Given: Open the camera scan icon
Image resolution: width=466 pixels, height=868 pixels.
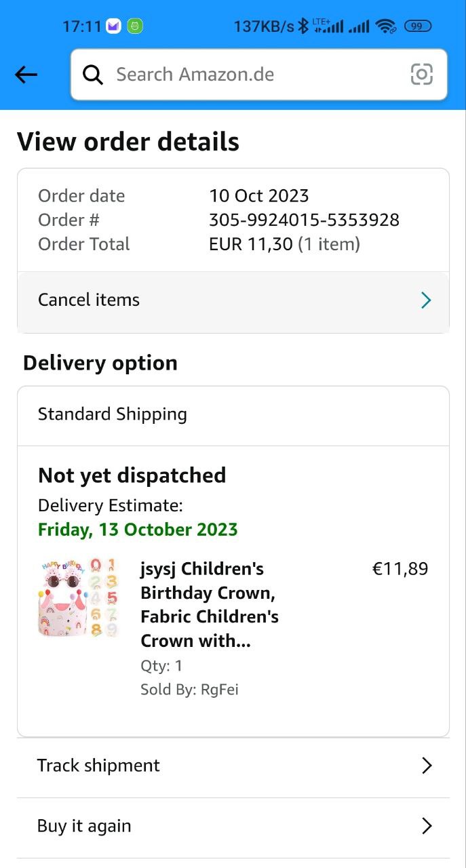Looking at the screenshot, I should click(x=421, y=75).
